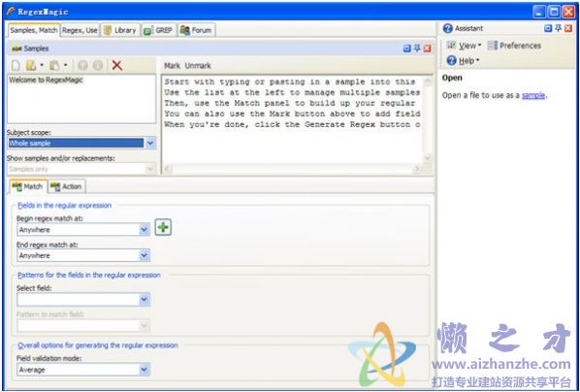Paste a sample using the clipboard icon
Image resolution: width=580 pixels, height=392 pixels.
(x=54, y=66)
